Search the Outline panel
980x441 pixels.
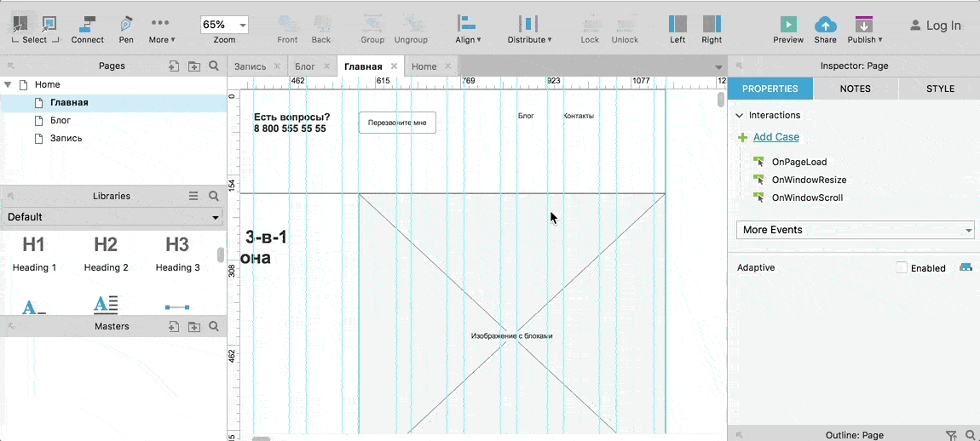970,435
